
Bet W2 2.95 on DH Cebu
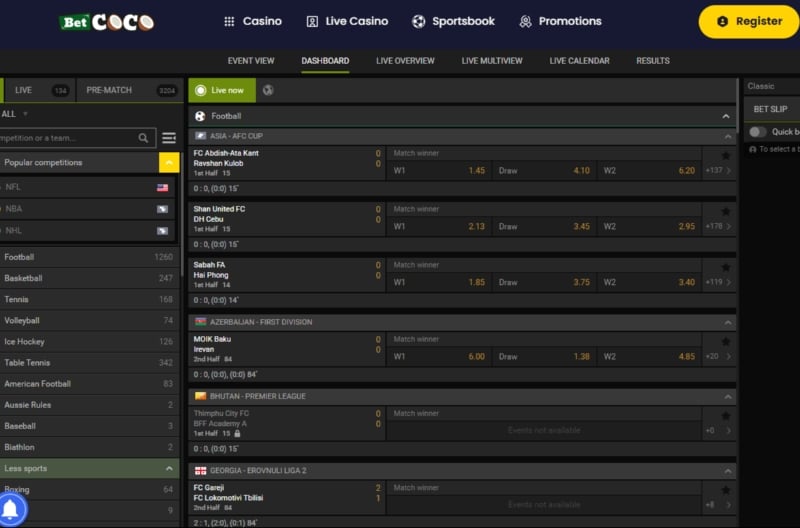point(649,227)
